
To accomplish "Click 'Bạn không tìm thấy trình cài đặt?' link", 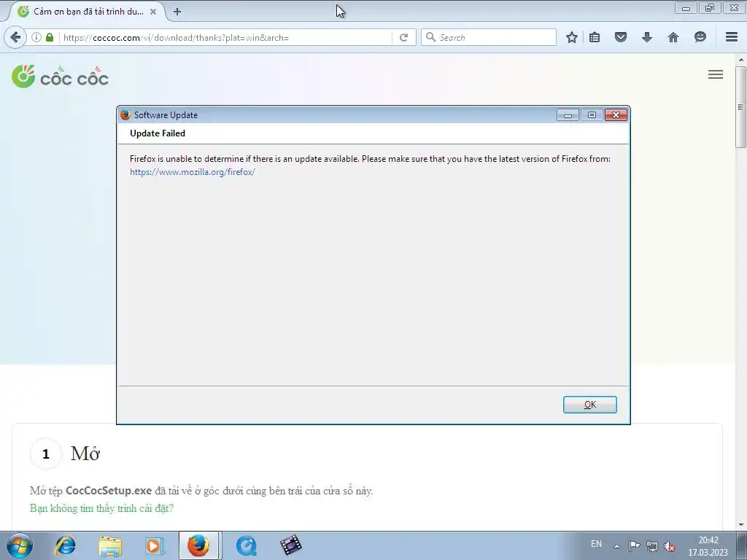I will 101,508.
